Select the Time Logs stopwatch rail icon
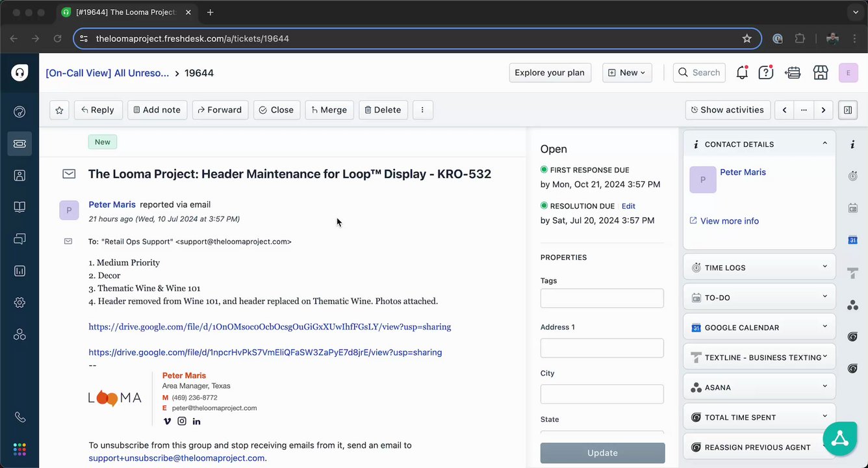 pyautogui.click(x=852, y=175)
